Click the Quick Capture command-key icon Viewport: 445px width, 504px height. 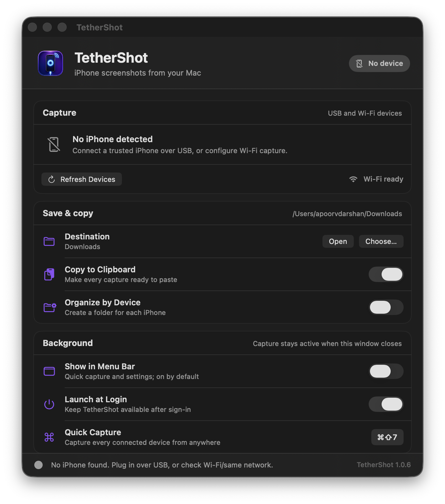pos(49,437)
